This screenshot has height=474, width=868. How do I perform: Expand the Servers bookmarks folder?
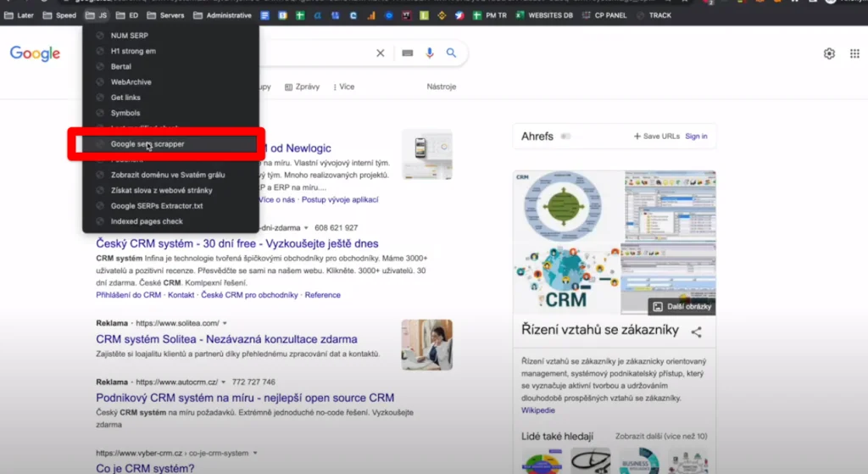tap(165, 15)
